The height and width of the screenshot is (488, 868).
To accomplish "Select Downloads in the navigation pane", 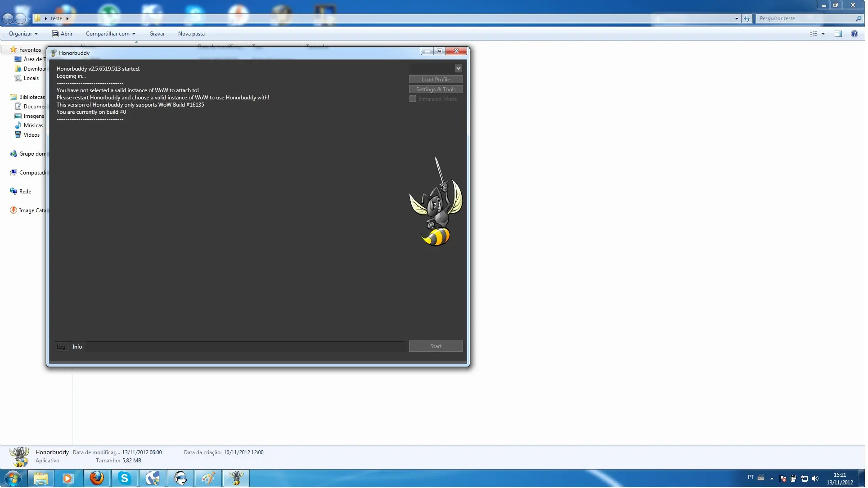I will pos(30,69).
